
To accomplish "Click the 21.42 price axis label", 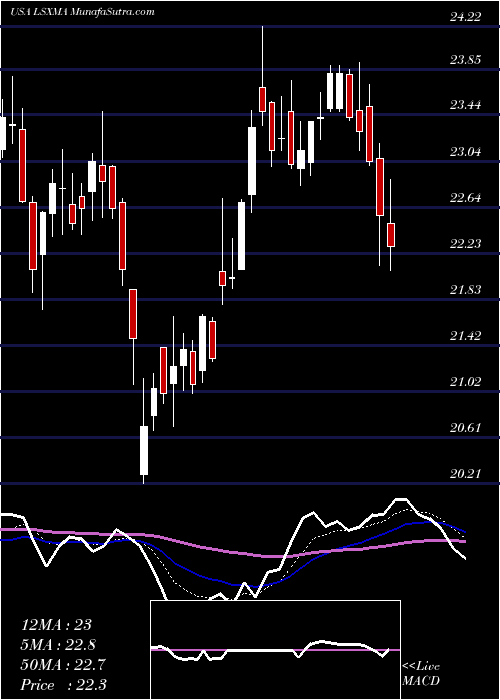I will 466,336.
